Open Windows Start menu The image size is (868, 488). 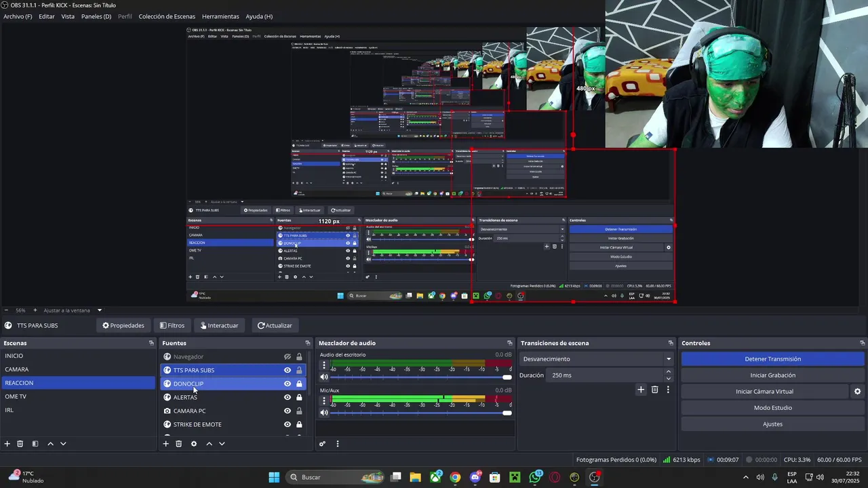click(274, 477)
